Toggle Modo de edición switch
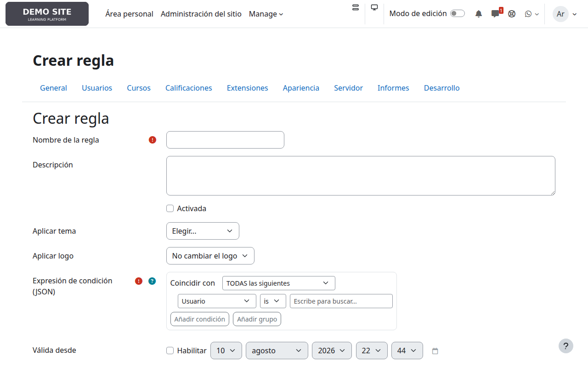The height and width of the screenshot is (368, 588). (457, 14)
